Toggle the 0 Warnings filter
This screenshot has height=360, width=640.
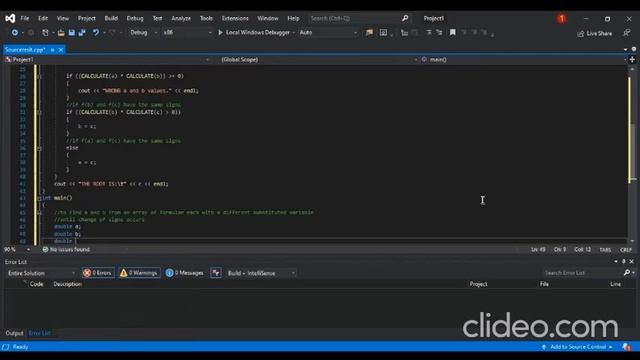click(139, 273)
